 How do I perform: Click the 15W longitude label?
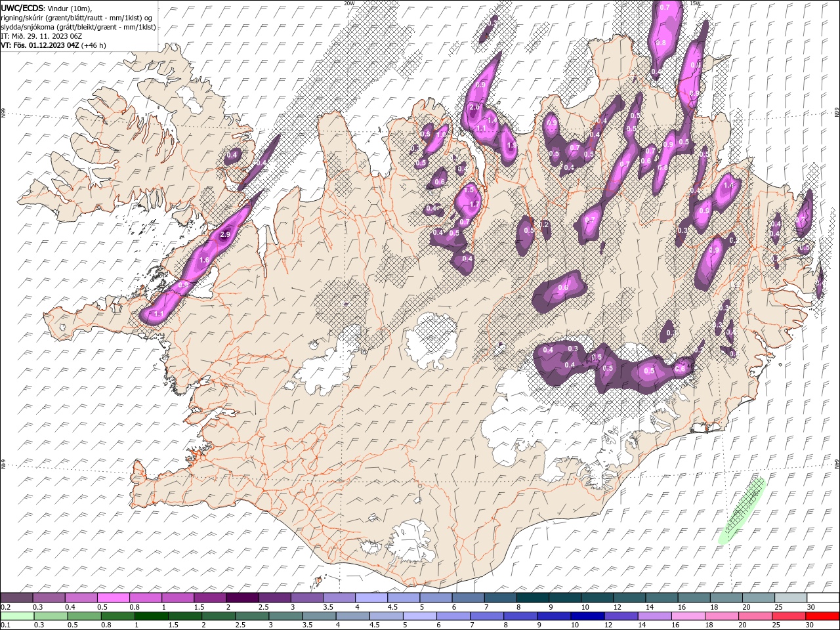(x=695, y=3)
